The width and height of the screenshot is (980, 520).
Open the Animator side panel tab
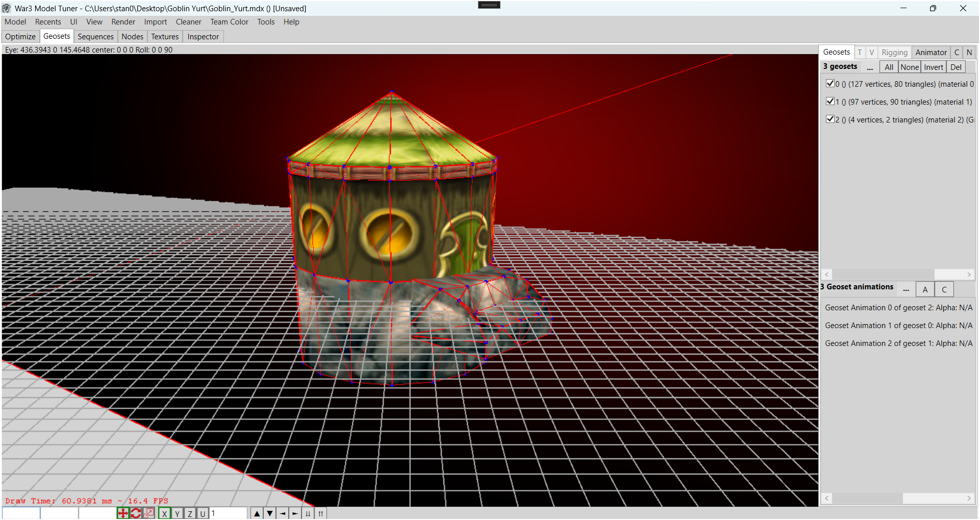coord(931,53)
